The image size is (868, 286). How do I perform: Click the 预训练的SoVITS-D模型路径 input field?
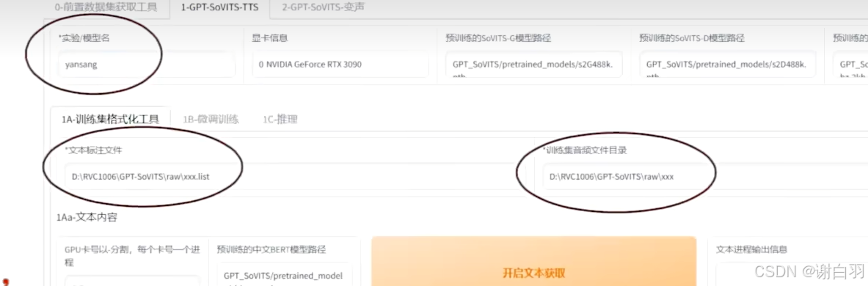728,65
